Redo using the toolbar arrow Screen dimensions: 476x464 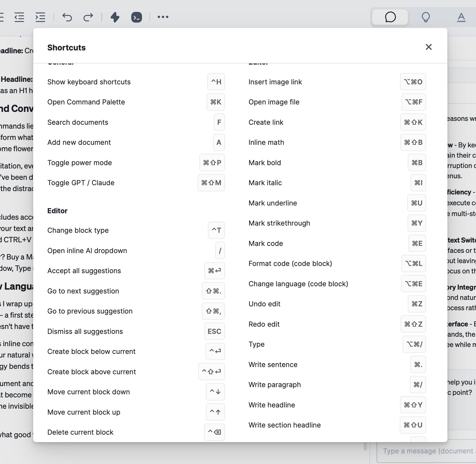pos(88,17)
